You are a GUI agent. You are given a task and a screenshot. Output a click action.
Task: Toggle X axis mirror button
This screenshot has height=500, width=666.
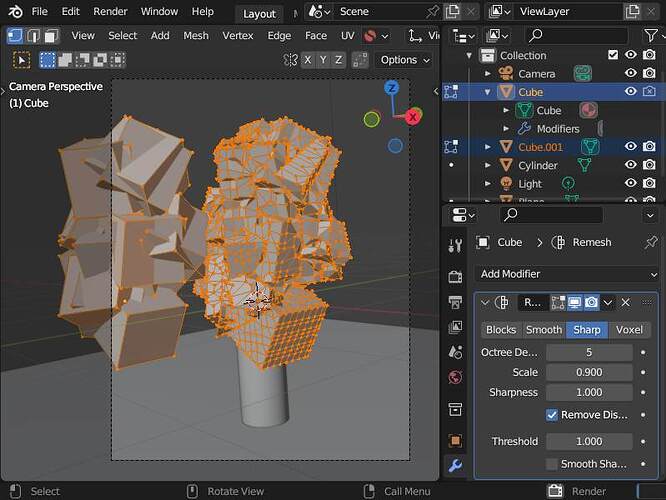coord(308,60)
